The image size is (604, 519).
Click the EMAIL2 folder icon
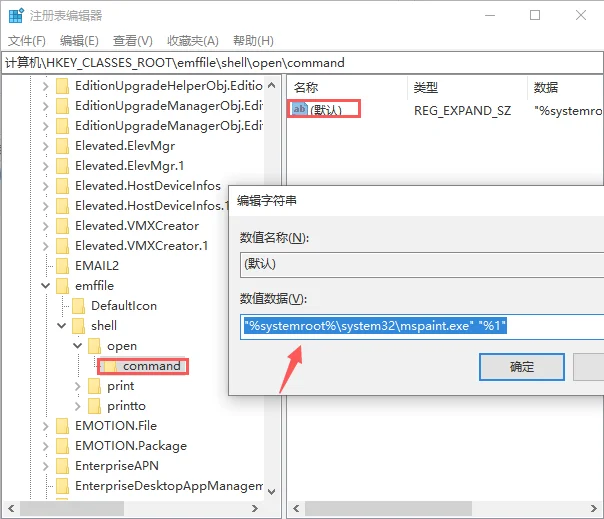pyautogui.click(x=62, y=266)
